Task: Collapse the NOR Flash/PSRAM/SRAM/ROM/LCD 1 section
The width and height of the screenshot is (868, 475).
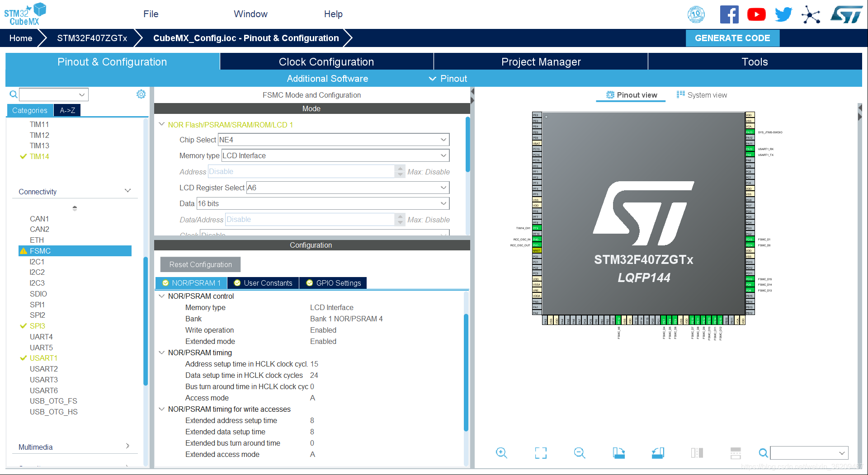Action: [x=161, y=124]
